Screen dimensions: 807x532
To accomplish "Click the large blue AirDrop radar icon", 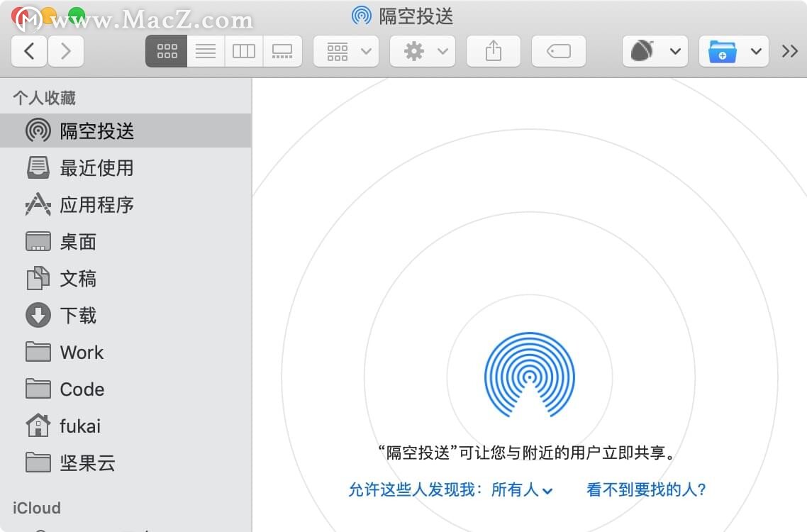I will click(530, 375).
